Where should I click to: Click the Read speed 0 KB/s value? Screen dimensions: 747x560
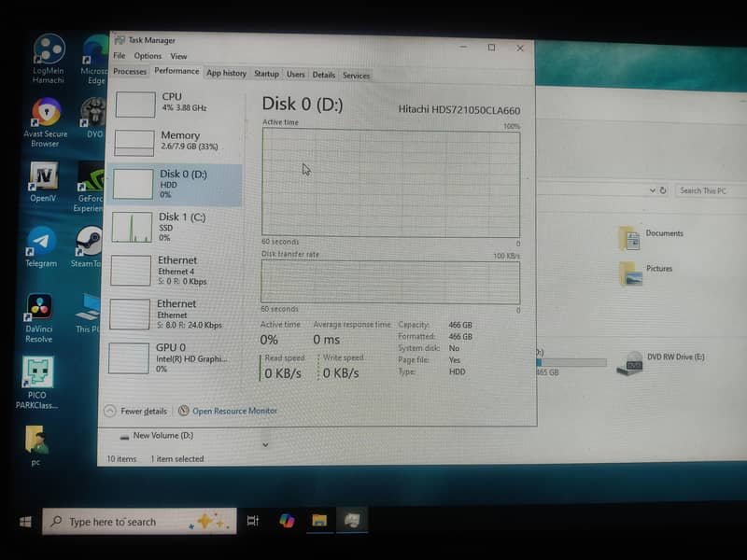point(283,372)
